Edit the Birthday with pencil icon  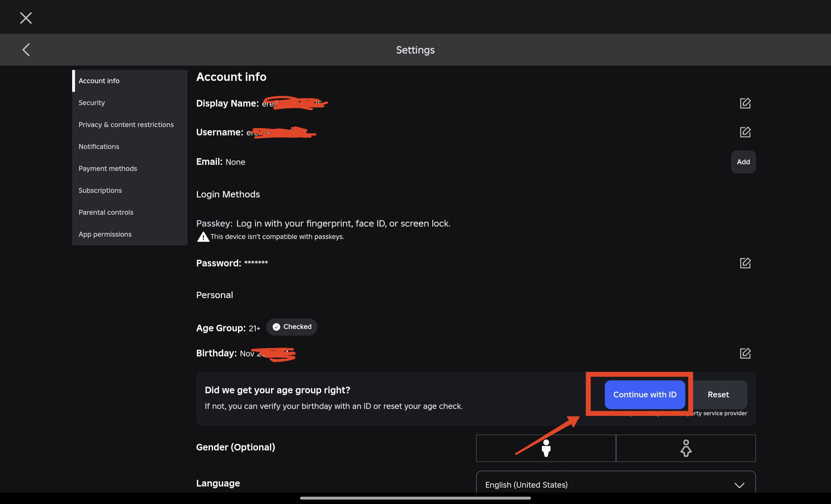[745, 353]
